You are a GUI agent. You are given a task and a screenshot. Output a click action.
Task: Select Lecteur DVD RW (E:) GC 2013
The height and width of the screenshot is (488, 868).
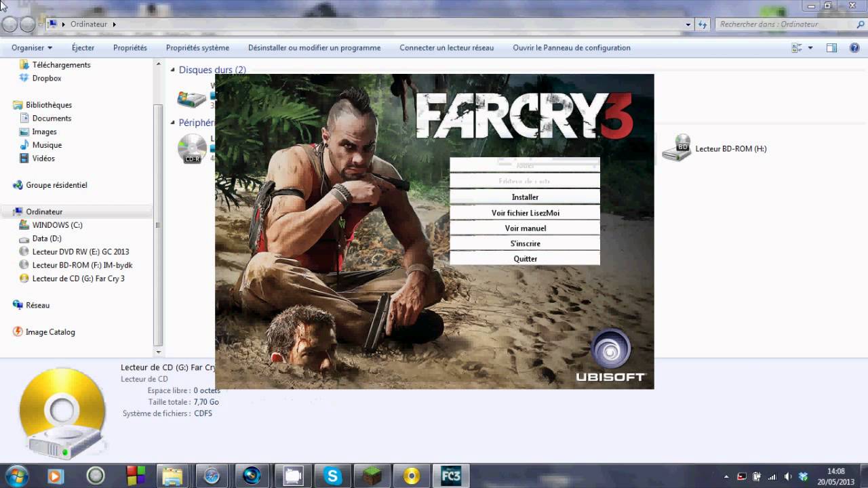80,251
